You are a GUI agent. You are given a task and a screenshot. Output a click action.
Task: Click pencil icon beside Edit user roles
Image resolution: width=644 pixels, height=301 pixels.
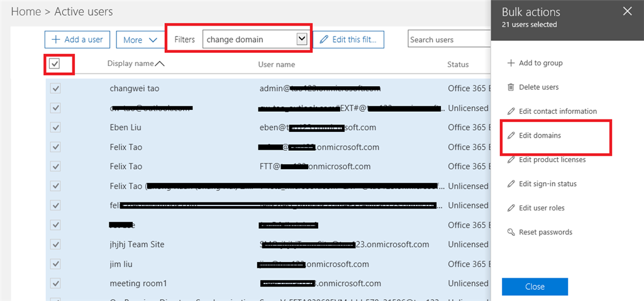[511, 208]
